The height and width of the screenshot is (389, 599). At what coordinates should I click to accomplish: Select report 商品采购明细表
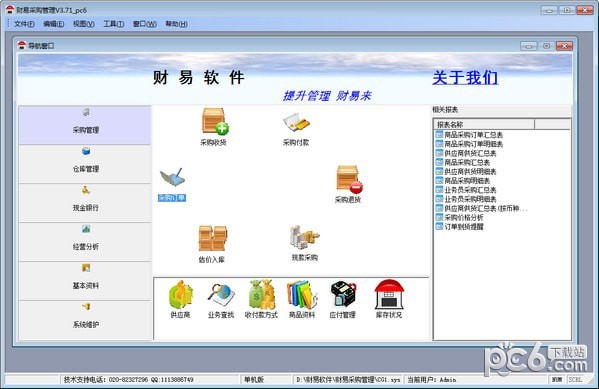click(x=463, y=181)
